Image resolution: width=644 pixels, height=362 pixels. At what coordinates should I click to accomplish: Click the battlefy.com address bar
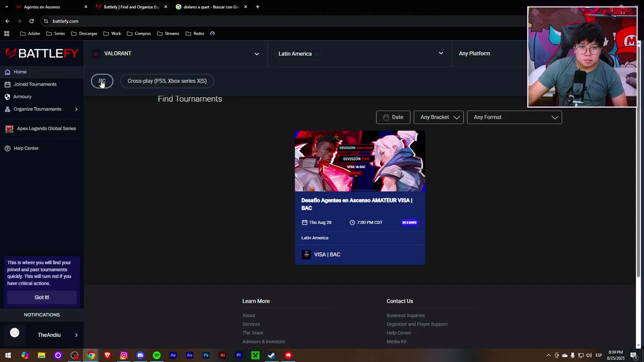coord(282,21)
